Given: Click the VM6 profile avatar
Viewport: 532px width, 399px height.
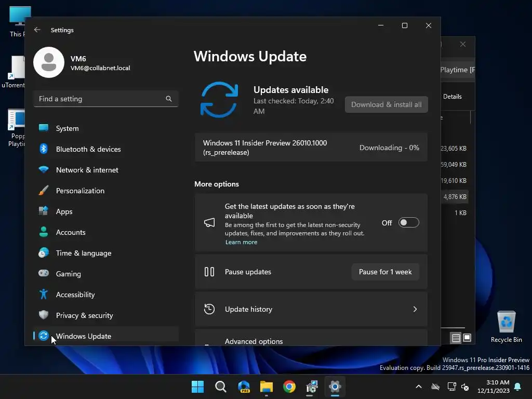Looking at the screenshot, I should (49, 62).
